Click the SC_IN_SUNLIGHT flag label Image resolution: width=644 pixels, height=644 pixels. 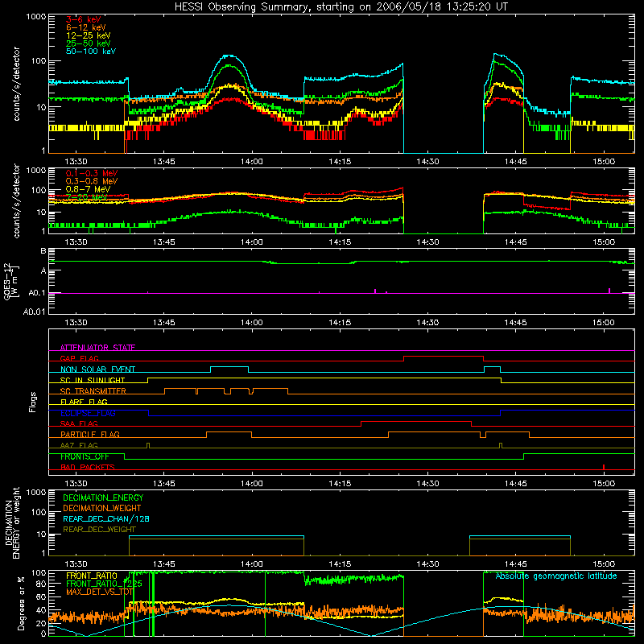pos(93,380)
